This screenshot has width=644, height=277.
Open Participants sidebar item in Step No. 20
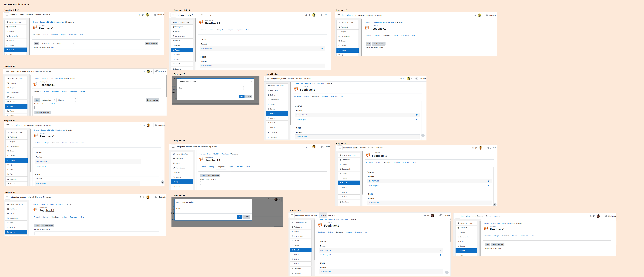[16, 83]
